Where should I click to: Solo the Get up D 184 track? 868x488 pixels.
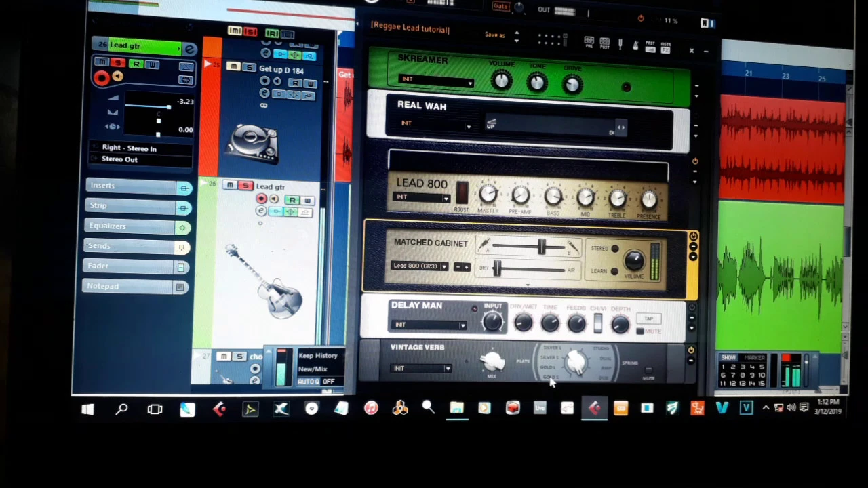coord(248,68)
